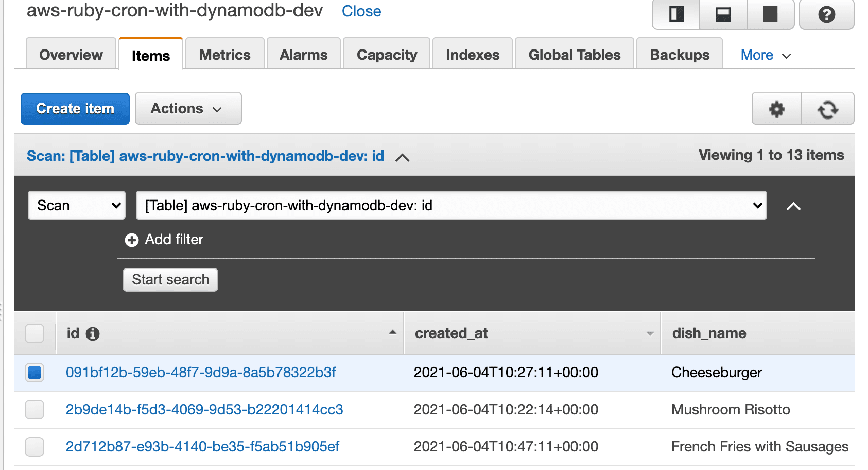Image resolution: width=868 pixels, height=470 pixels.
Task: Expand the More tabs dropdown
Action: point(766,55)
